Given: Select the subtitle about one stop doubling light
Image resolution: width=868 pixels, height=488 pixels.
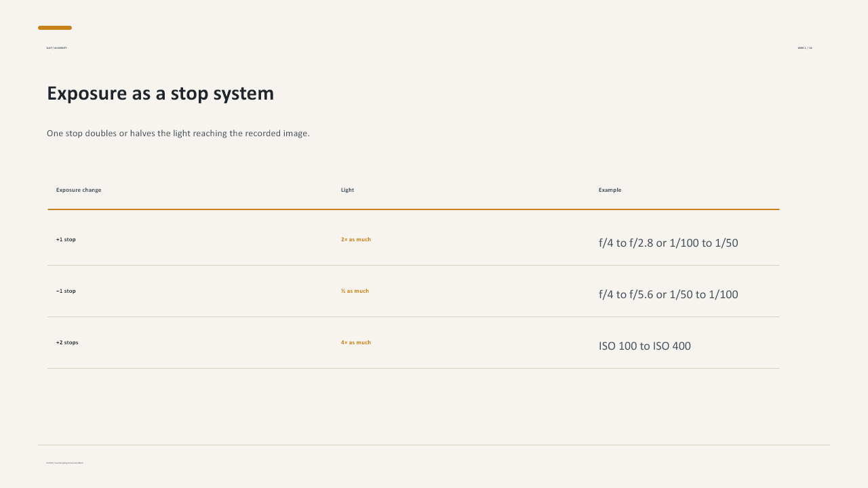Looking at the screenshot, I should point(178,134).
